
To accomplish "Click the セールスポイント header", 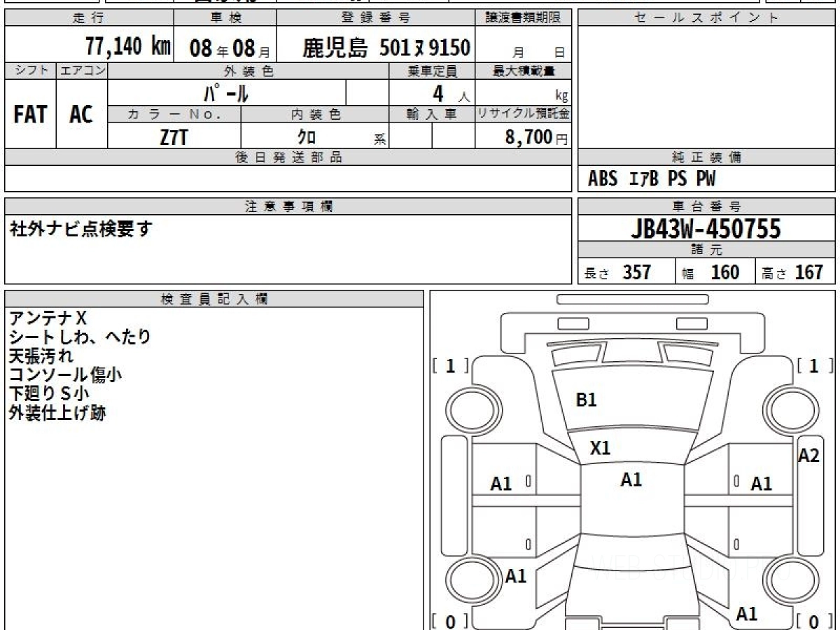I will (707, 18).
